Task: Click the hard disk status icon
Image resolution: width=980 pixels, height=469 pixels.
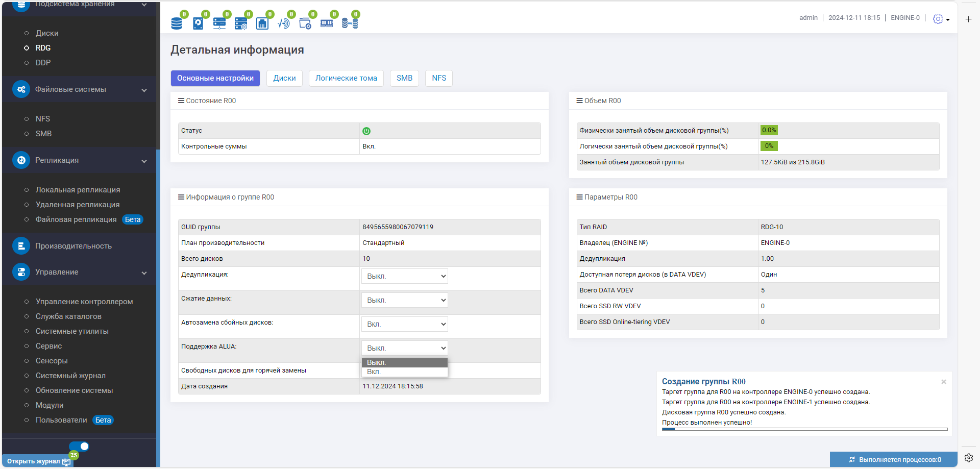Action: tap(198, 23)
